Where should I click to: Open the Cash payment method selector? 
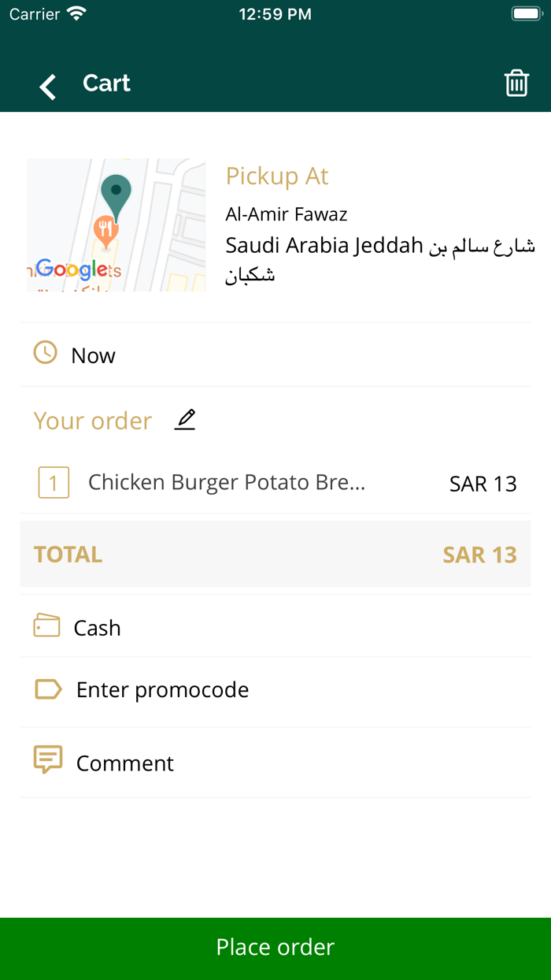pyautogui.click(x=275, y=627)
